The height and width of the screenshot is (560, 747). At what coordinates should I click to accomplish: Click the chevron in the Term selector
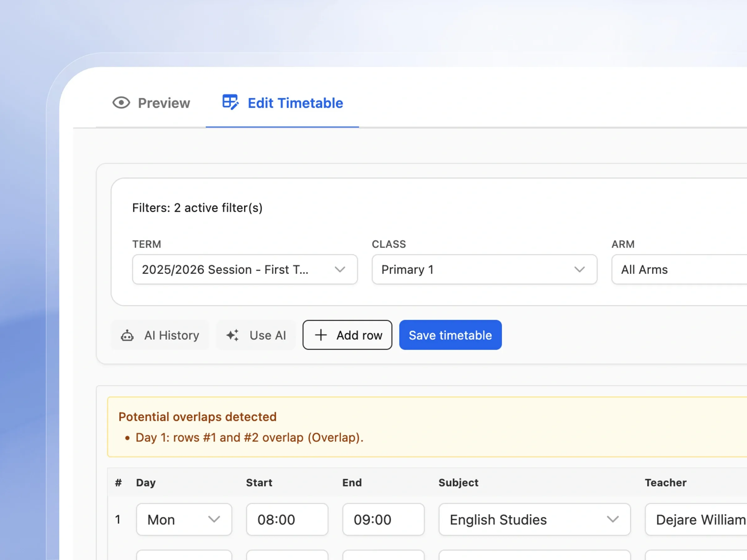[x=340, y=269]
